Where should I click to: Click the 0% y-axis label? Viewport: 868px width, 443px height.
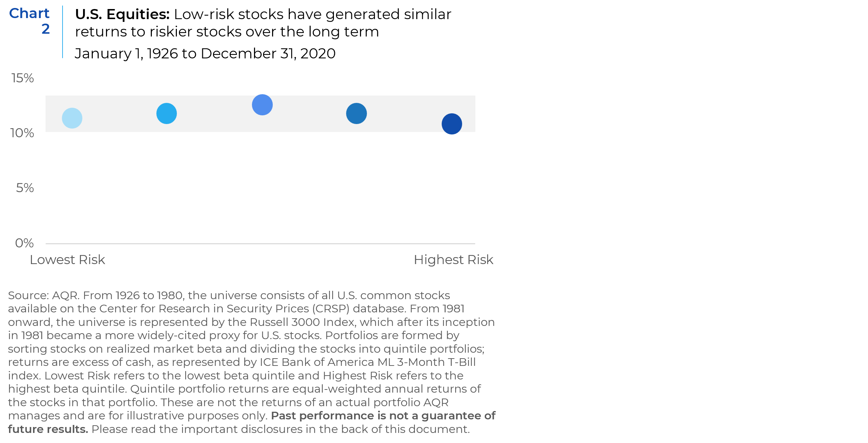tap(24, 243)
